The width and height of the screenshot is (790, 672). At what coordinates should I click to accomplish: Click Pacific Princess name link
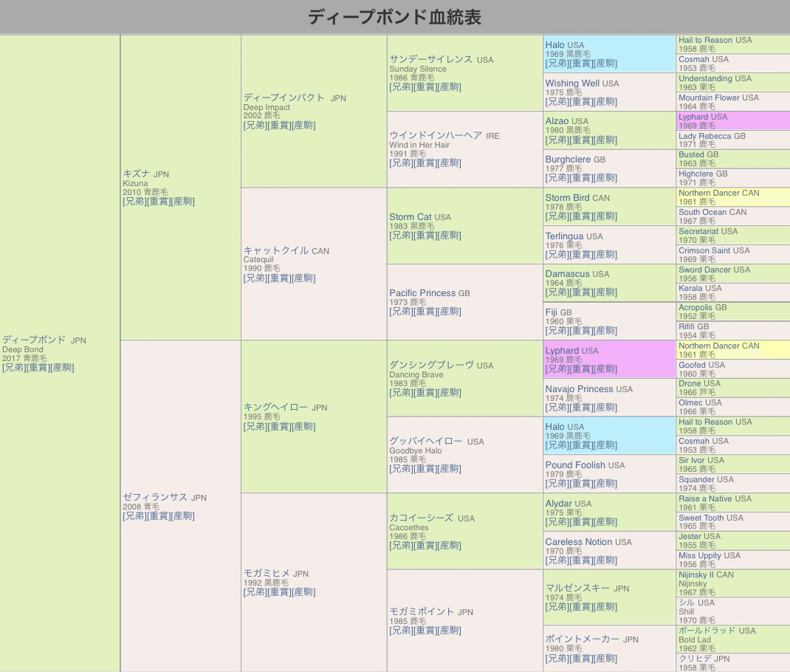pyautogui.click(x=422, y=293)
